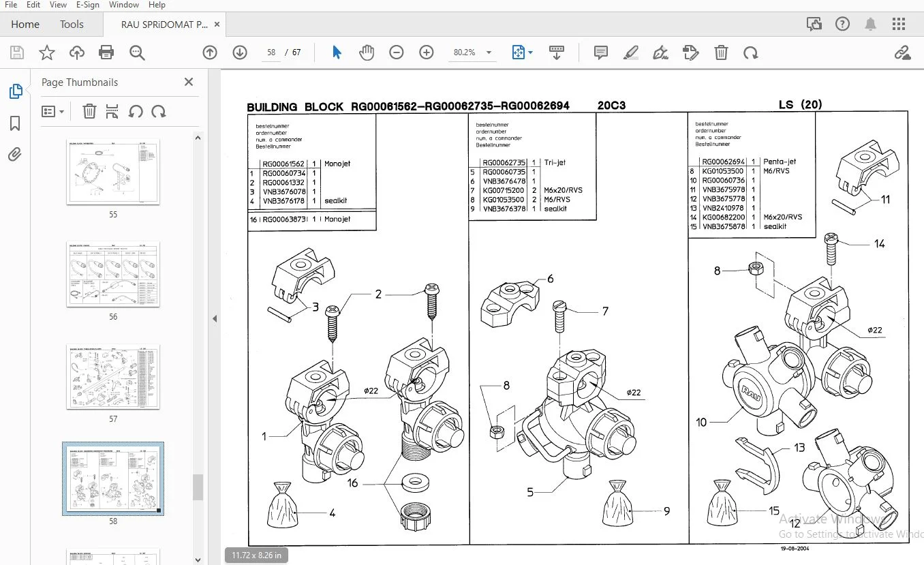Click the page number input field

point(271,52)
